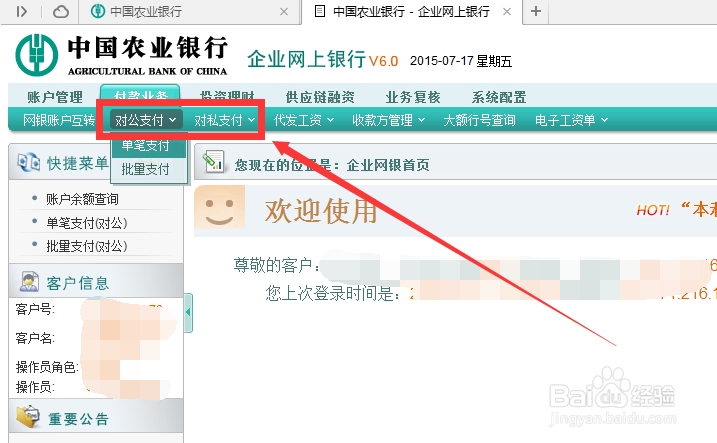Viewport: 717px width, 443px height.
Task: Close the 中国农业银行 tab
Action: click(x=284, y=11)
